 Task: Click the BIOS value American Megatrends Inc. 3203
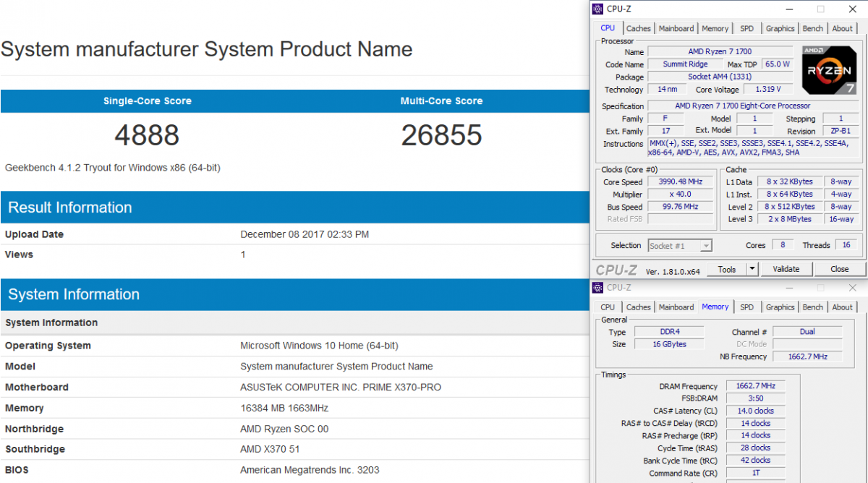click(310, 470)
